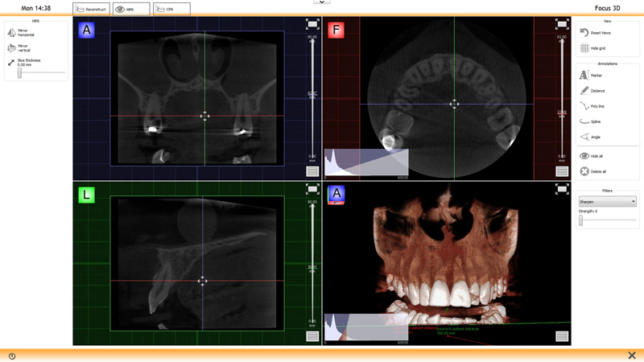This screenshot has height=362, width=644.
Task: Select the Distance measurement tool
Action: [584, 91]
